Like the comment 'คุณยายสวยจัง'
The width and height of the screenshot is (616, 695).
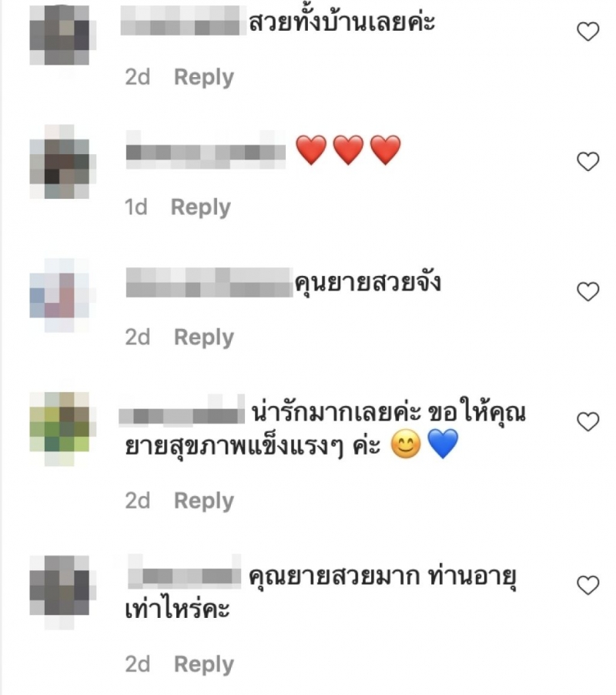tap(588, 291)
